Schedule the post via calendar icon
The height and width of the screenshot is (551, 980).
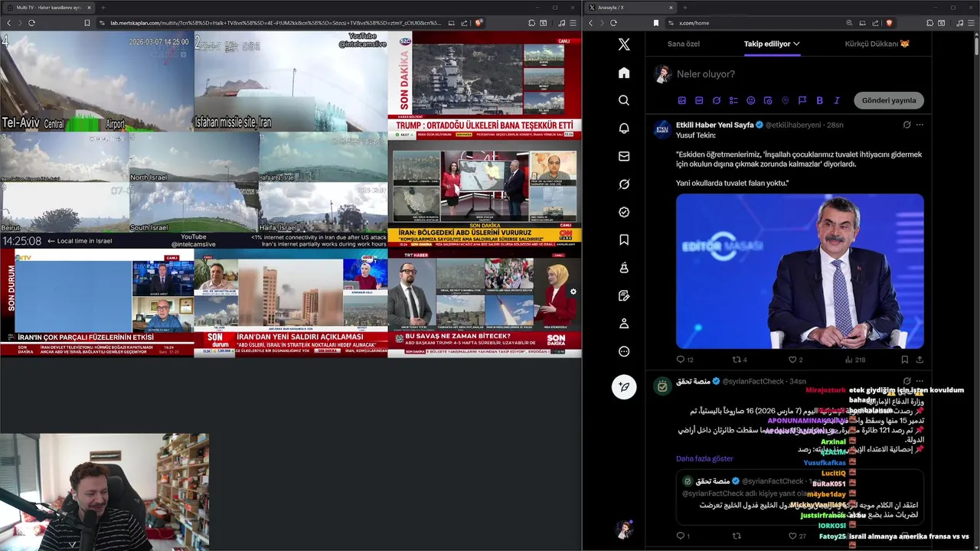point(768,100)
